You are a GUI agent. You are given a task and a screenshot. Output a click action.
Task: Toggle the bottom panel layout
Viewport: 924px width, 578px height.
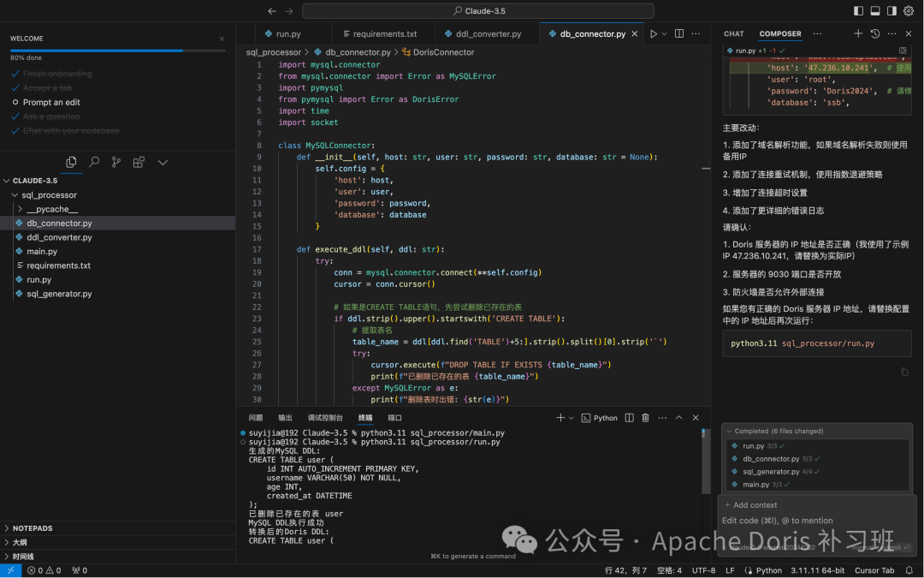point(875,11)
